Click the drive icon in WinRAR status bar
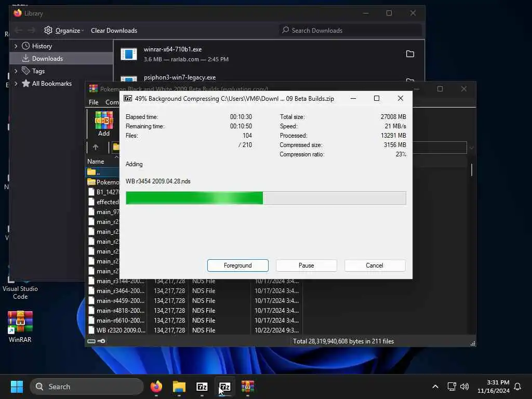Viewport: 532px width, 399px height. [91, 341]
